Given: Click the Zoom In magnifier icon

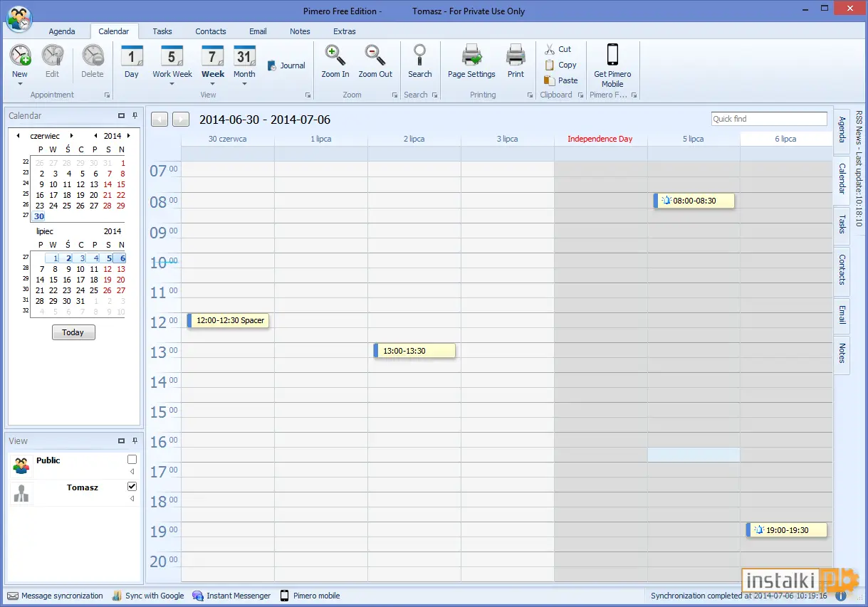Looking at the screenshot, I should point(335,56).
